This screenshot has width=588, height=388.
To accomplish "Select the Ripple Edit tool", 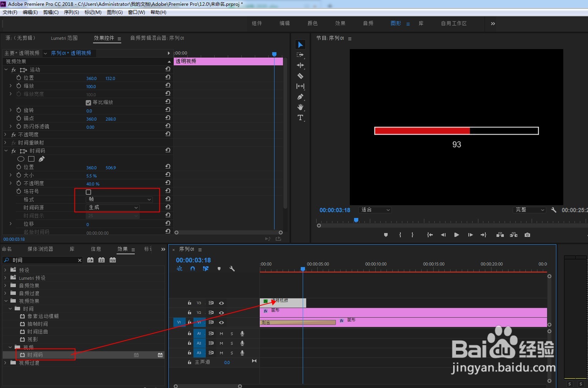I will click(x=300, y=65).
